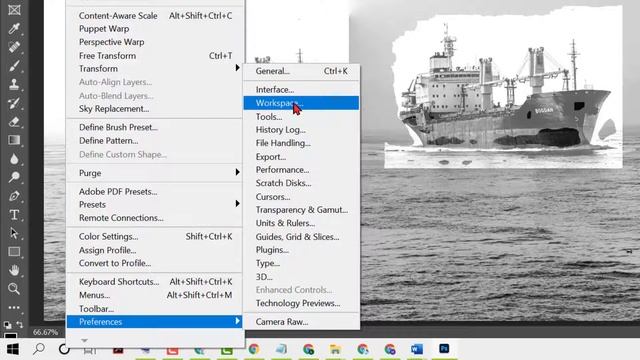Reset default foreground and background colors
This screenshot has width=640, height=360.
7,325
